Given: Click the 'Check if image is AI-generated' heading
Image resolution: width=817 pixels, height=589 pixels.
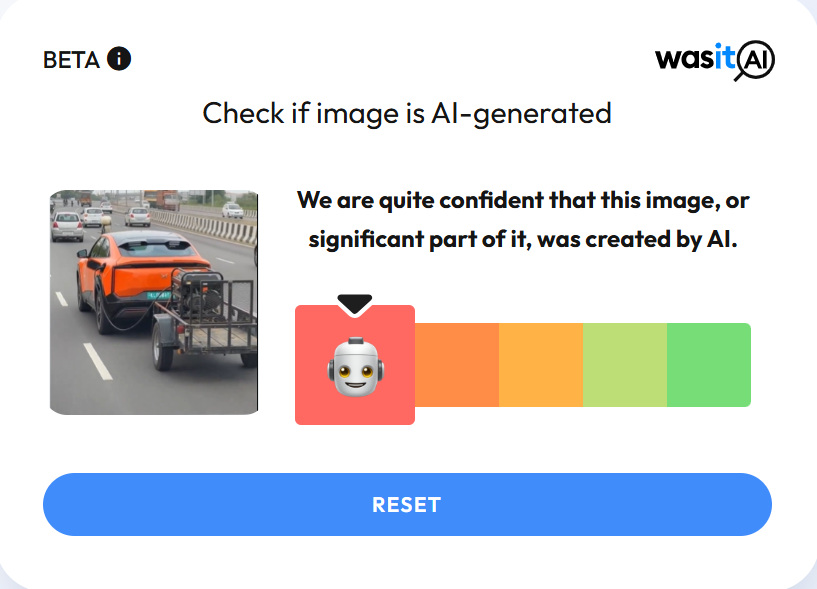Looking at the screenshot, I should click(407, 113).
